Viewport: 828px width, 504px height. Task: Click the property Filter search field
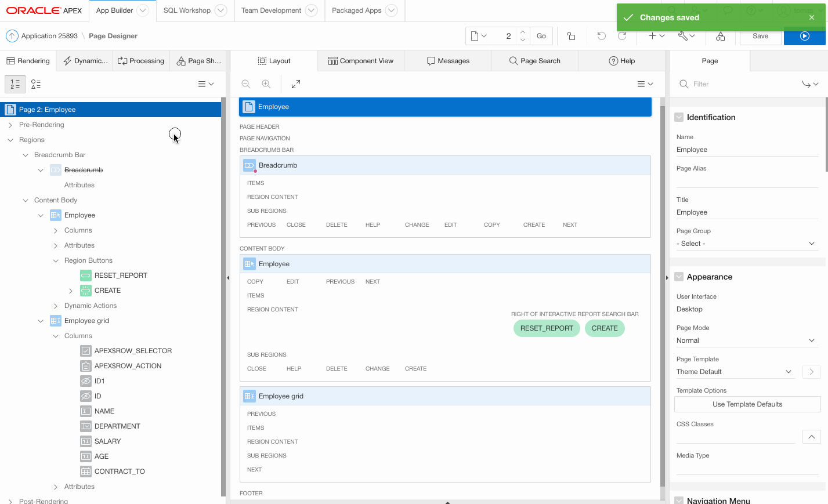click(737, 84)
